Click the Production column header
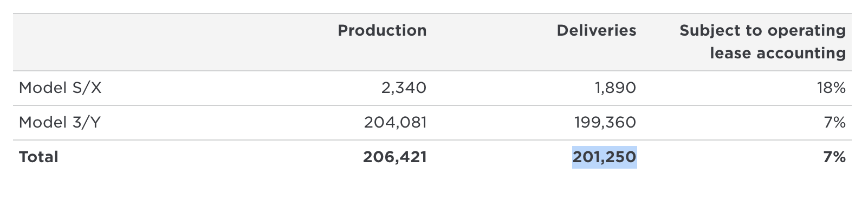Viewport: 868px width, 200px height. (382, 31)
